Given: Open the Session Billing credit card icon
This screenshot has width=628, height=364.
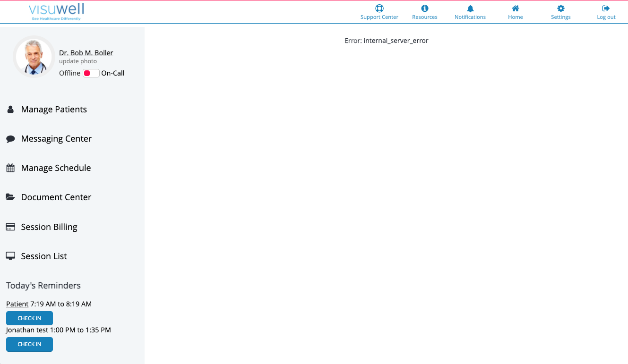Looking at the screenshot, I should click(10, 227).
